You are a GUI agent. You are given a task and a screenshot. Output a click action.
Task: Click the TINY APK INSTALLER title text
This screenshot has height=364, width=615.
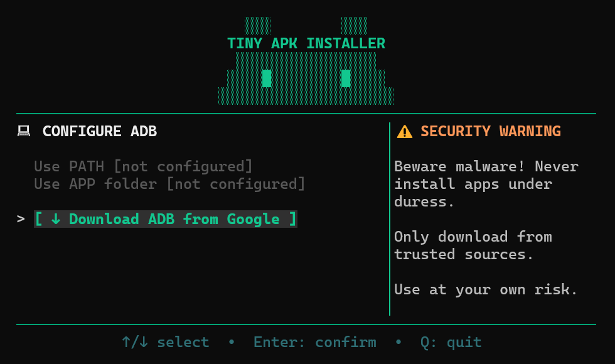coord(306,43)
